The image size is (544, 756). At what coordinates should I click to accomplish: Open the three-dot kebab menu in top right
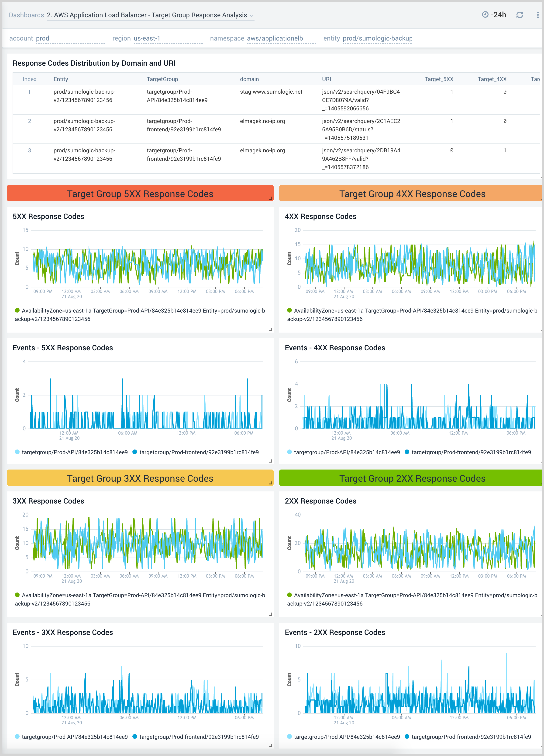pyautogui.click(x=537, y=15)
